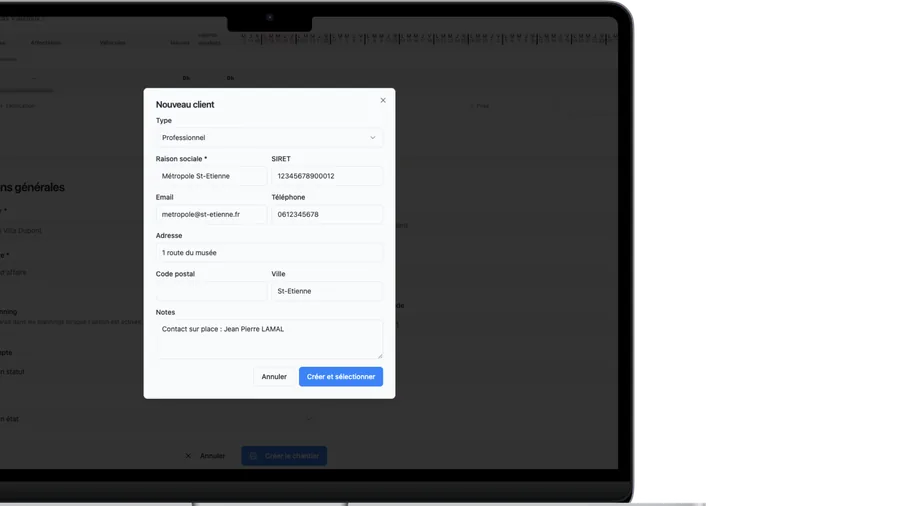Click Créer le chantier in background page
This screenshot has height=506, width=900.
click(x=284, y=456)
